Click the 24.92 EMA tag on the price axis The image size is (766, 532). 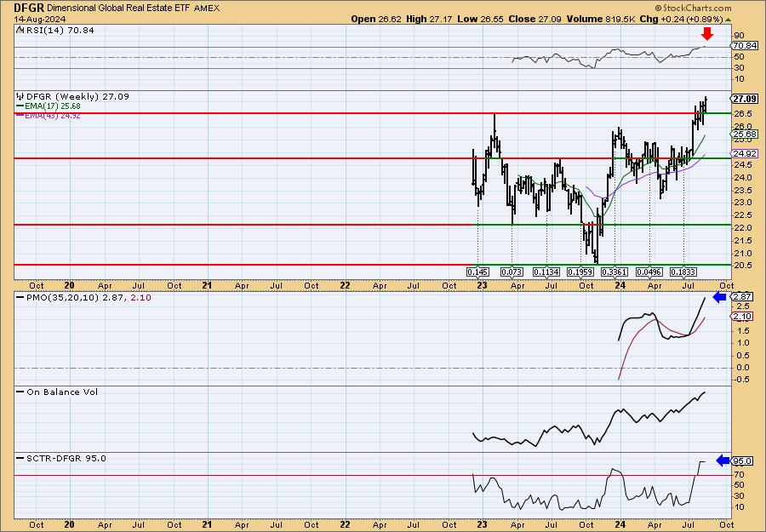point(745,154)
